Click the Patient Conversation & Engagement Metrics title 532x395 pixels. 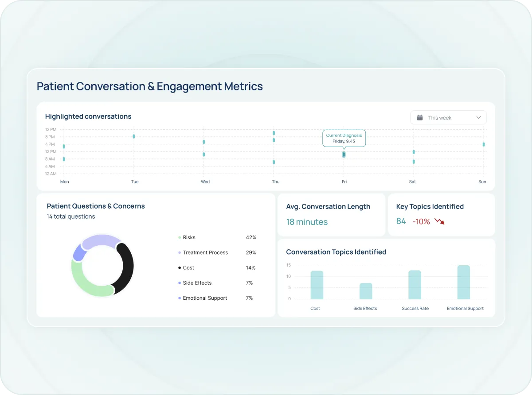(x=150, y=86)
